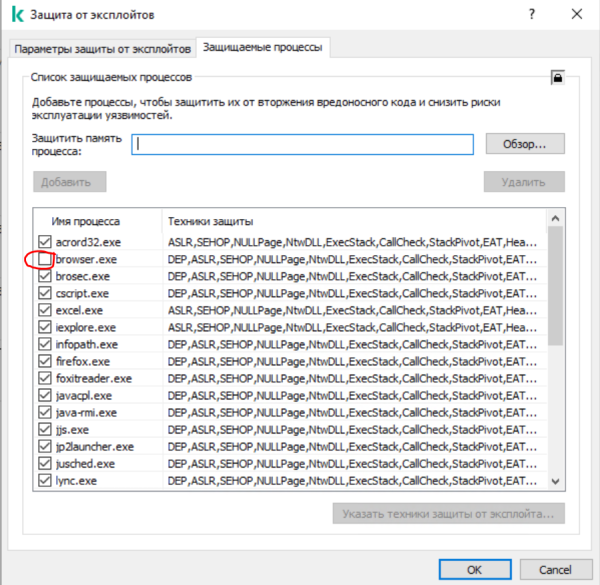This screenshot has width=600, height=585.
Task: Uncheck the acrord32.exe process checkbox
Action: coord(44,241)
